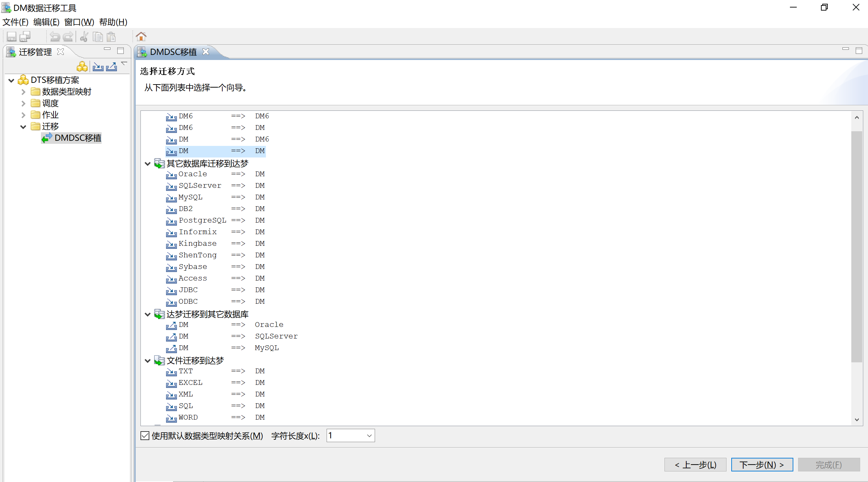
Task: Open the view menu triangle in 迁移管理
Action: (124, 63)
